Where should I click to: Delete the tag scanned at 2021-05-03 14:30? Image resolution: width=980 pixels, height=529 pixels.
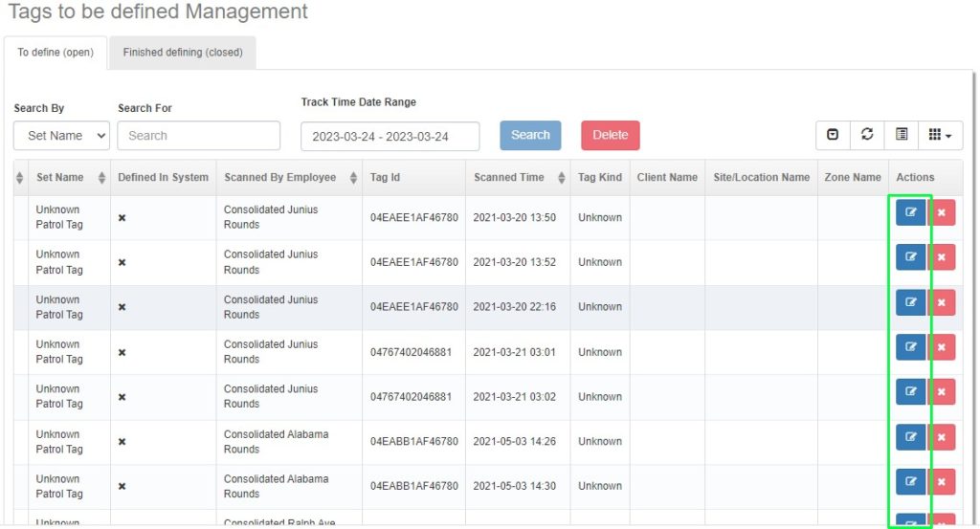[x=941, y=482]
